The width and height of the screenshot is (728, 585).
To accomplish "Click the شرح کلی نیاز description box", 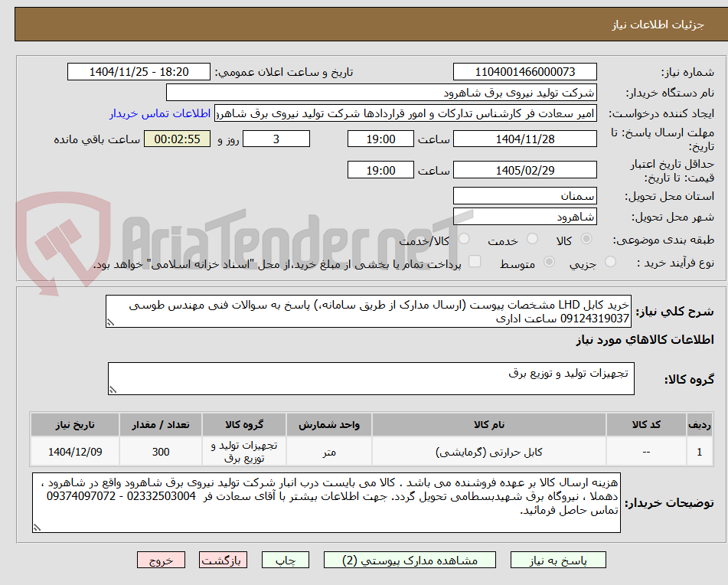I will tap(368, 312).
